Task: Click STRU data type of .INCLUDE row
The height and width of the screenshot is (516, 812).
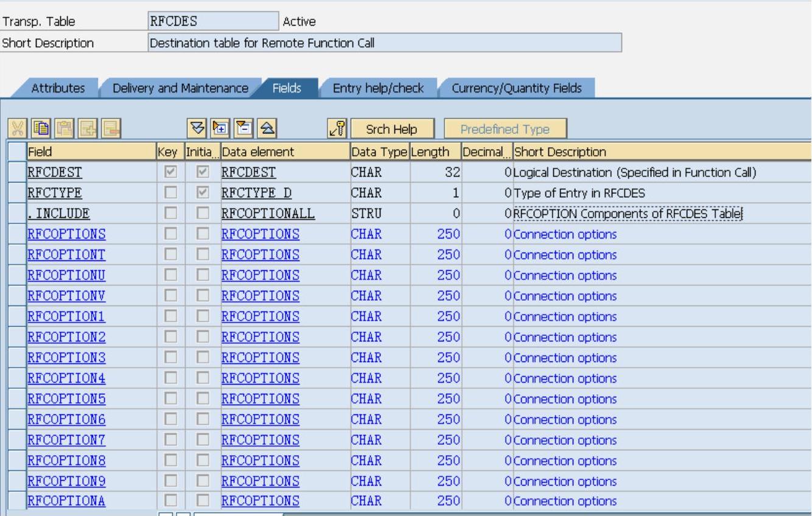Action: 366,214
